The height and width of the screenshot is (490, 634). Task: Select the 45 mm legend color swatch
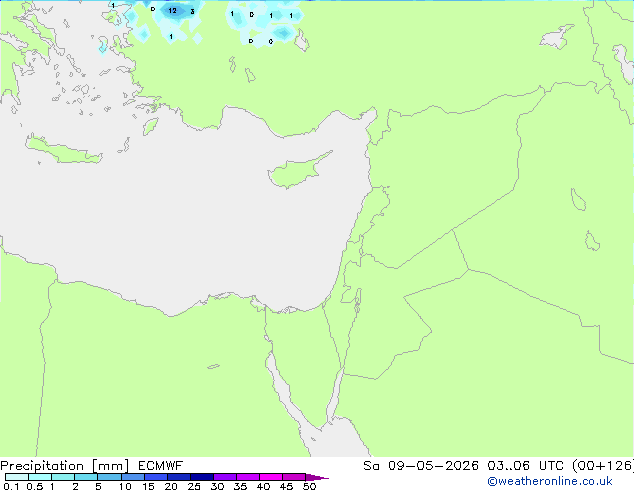point(294,477)
